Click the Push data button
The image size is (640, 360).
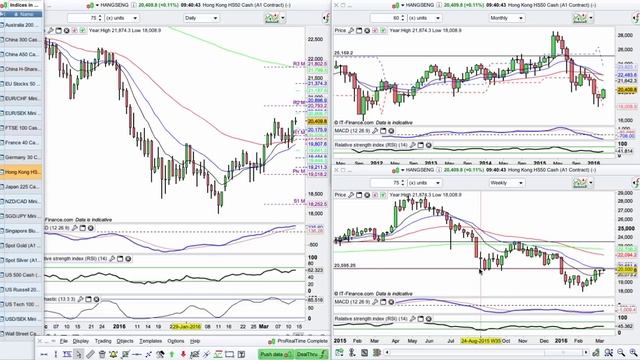click(275, 354)
